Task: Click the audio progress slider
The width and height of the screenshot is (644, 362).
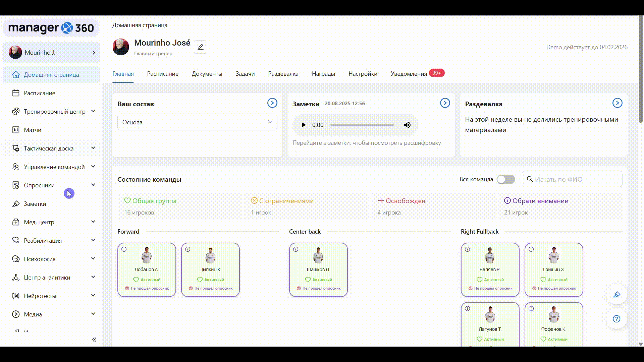Action: [362, 125]
